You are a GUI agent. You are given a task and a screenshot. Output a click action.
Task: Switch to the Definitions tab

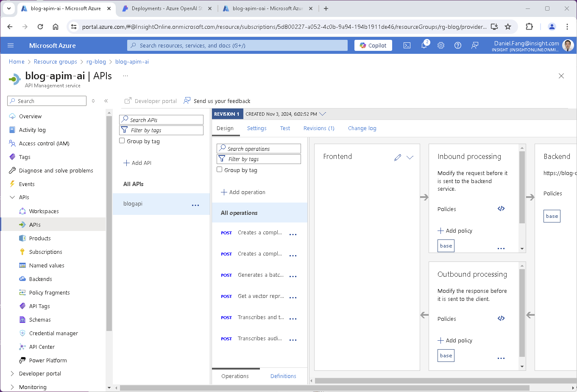[283, 376]
